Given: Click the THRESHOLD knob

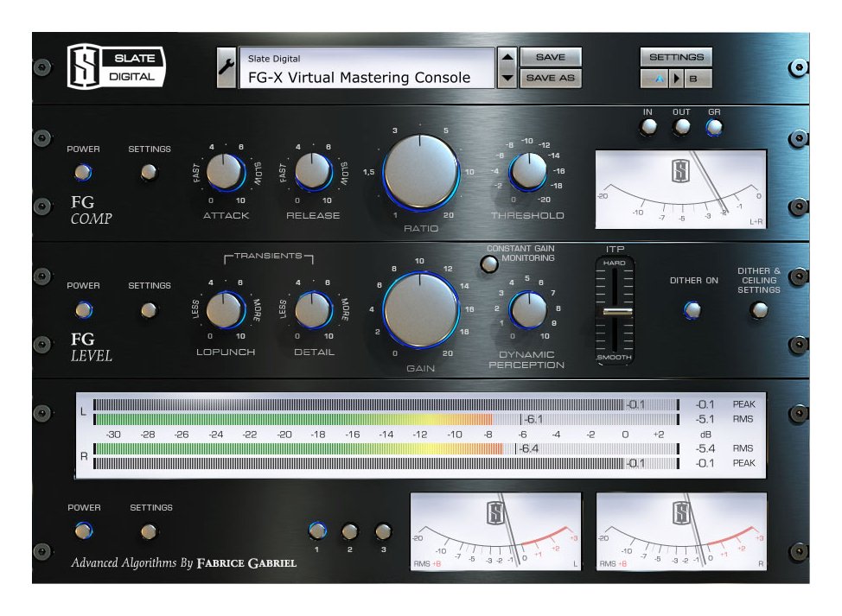Looking at the screenshot, I should [x=528, y=172].
